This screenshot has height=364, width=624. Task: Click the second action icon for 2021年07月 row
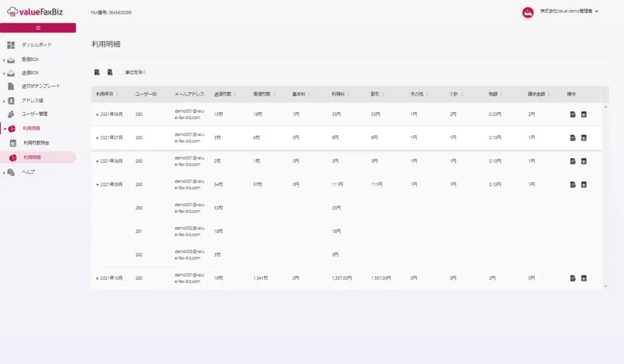pyautogui.click(x=584, y=138)
